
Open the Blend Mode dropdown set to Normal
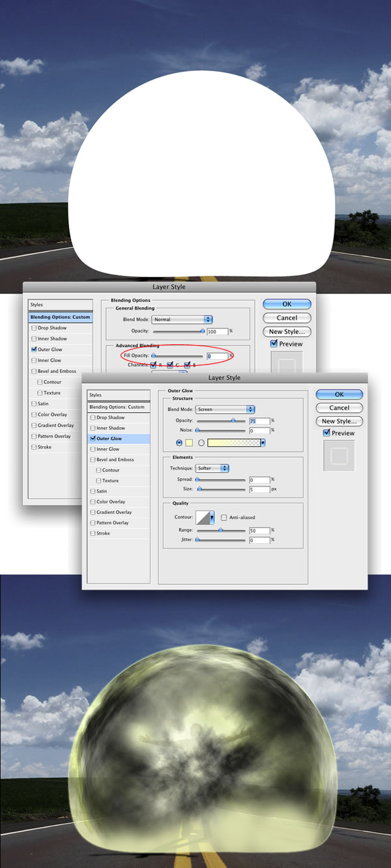click(182, 320)
